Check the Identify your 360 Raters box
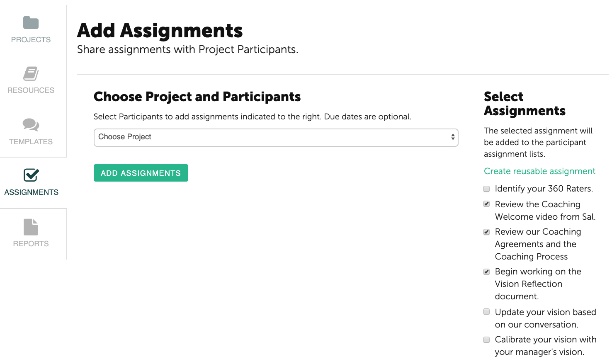 (487, 189)
